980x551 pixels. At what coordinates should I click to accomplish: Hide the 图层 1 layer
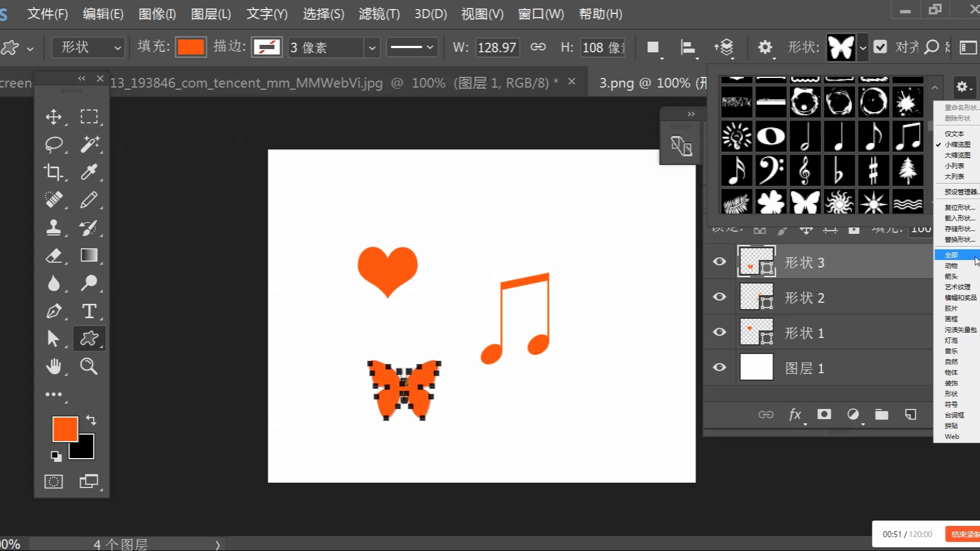(720, 367)
